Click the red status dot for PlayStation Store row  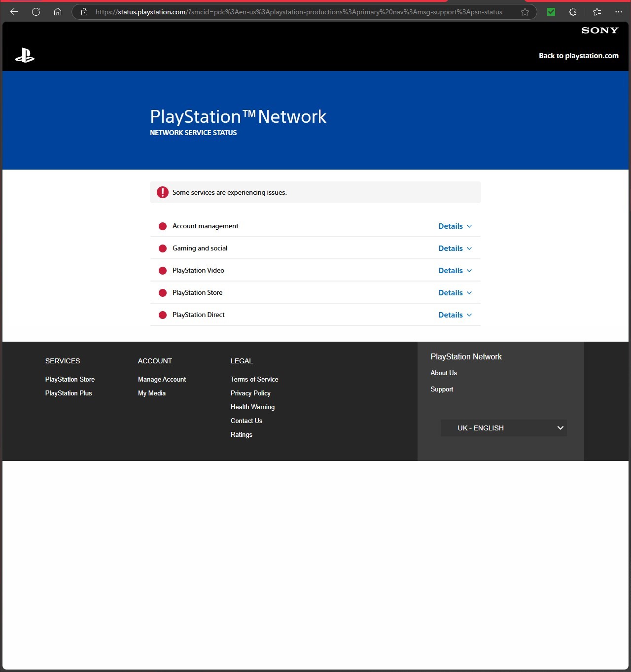(163, 293)
